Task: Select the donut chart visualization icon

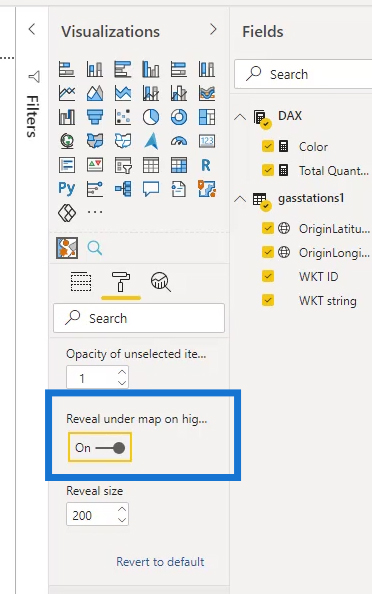Action: coord(179,117)
